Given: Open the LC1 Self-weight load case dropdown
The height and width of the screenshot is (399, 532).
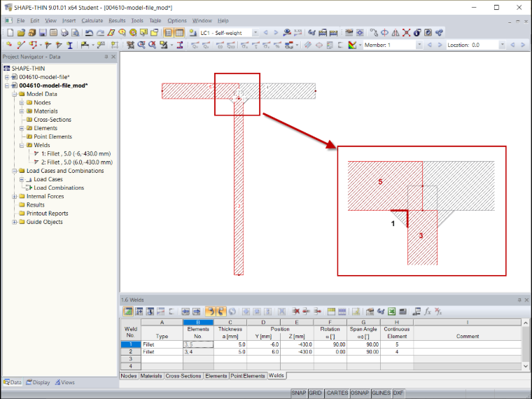Looking at the screenshot, I should pos(255,33).
